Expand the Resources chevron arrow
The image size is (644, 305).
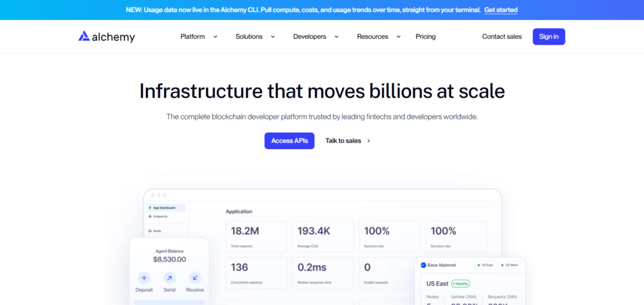398,36
